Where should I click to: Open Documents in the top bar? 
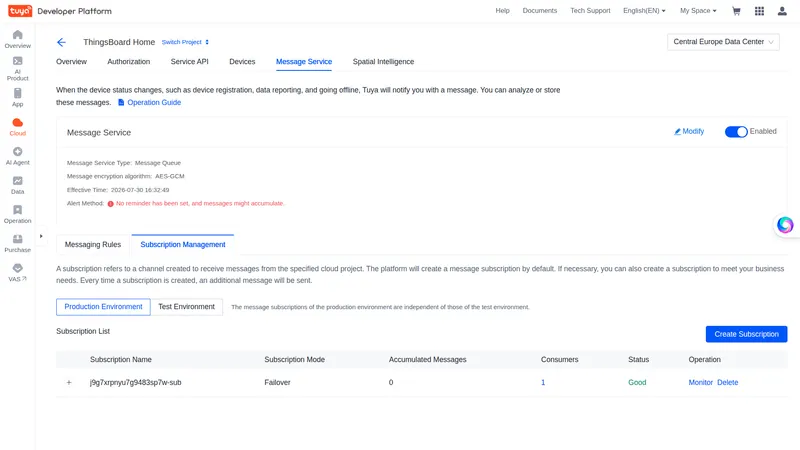539,11
